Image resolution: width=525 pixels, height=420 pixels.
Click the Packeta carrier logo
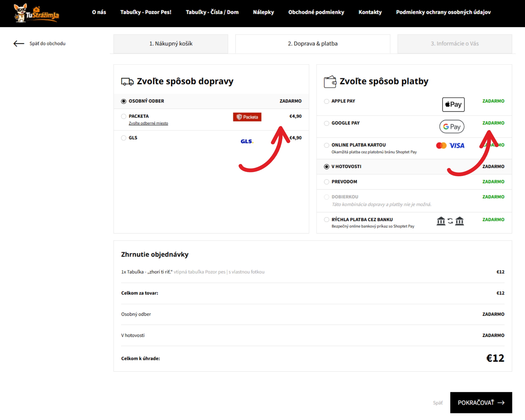pos(247,117)
